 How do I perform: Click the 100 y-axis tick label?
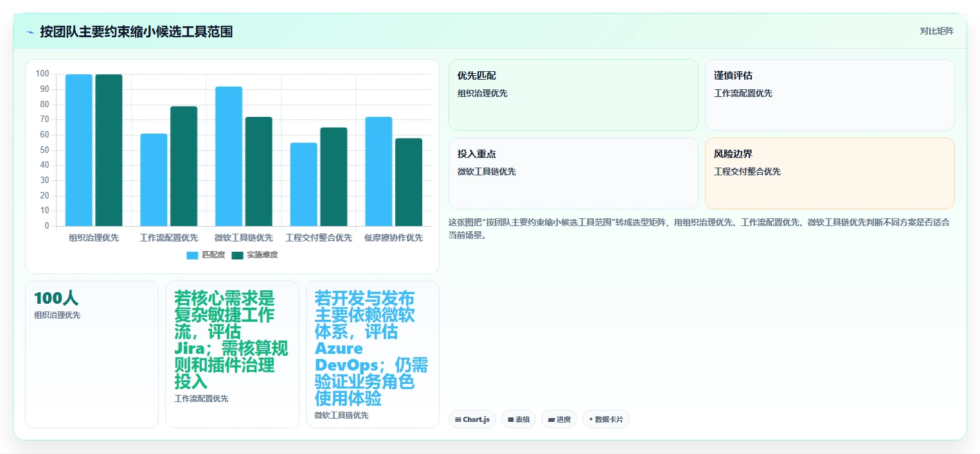pyautogui.click(x=42, y=74)
